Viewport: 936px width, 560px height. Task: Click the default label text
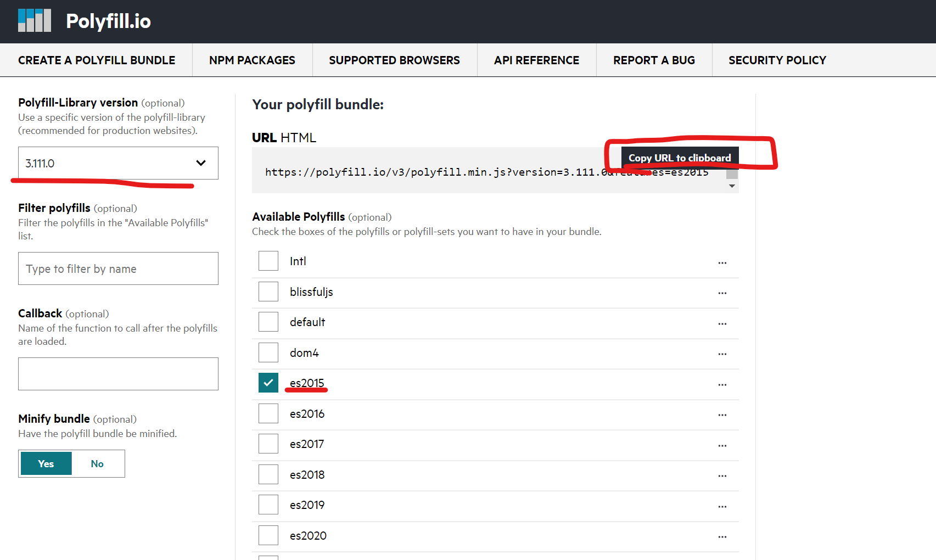(x=307, y=322)
